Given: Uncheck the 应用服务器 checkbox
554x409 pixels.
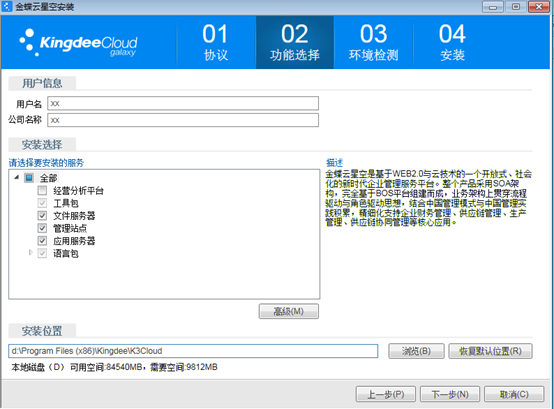Looking at the screenshot, I should pos(42,241).
